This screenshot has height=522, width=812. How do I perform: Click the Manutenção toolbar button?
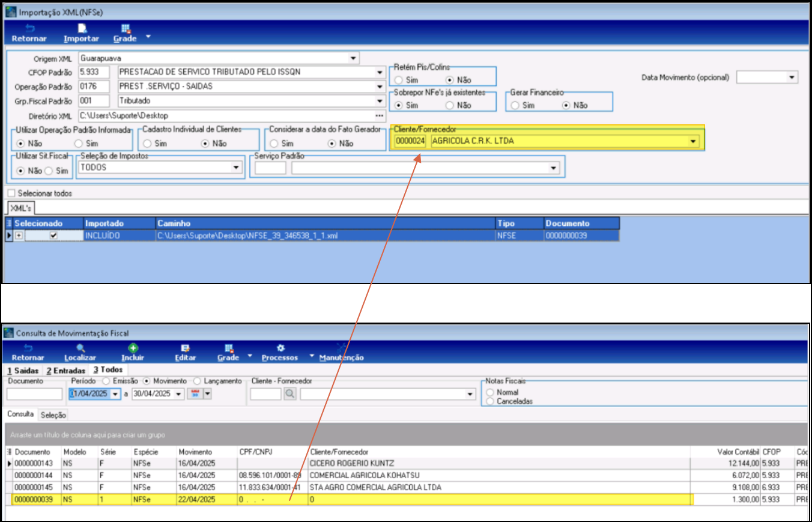[341, 353]
